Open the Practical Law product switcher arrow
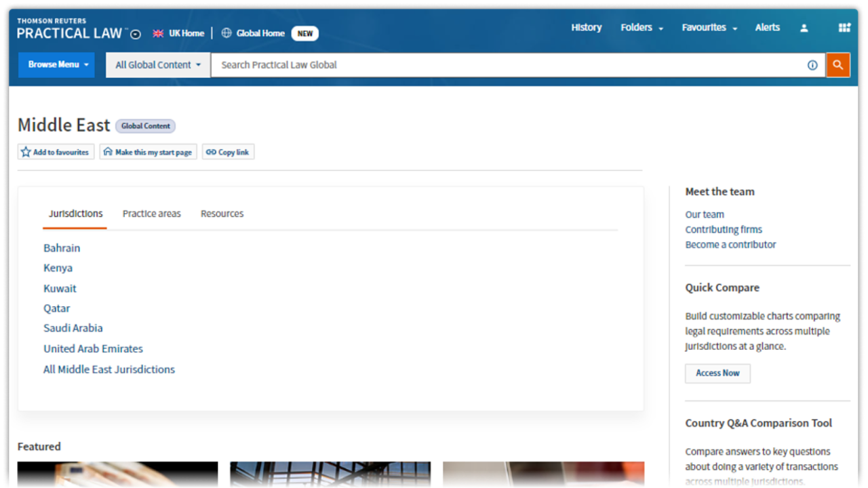Screen dimensions: 868x488 136,34
